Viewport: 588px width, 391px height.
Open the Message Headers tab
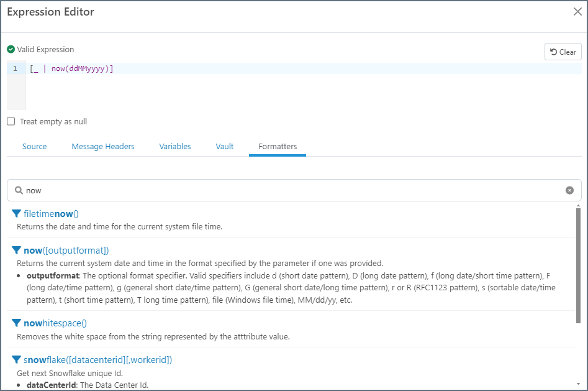[103, 147]
